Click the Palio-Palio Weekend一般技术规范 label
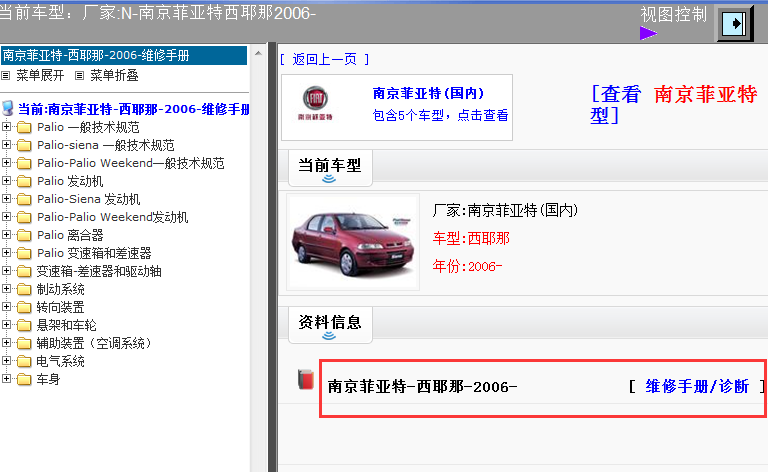Image resolution: width=768 pixels, height=472 pixels. (131, 163)
